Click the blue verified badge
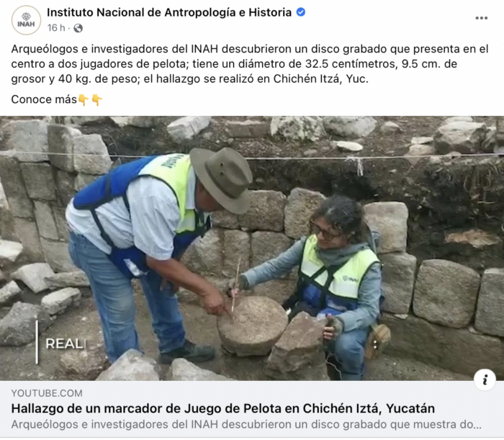Screen dimensions: 504x440 (x=301, y=12)
